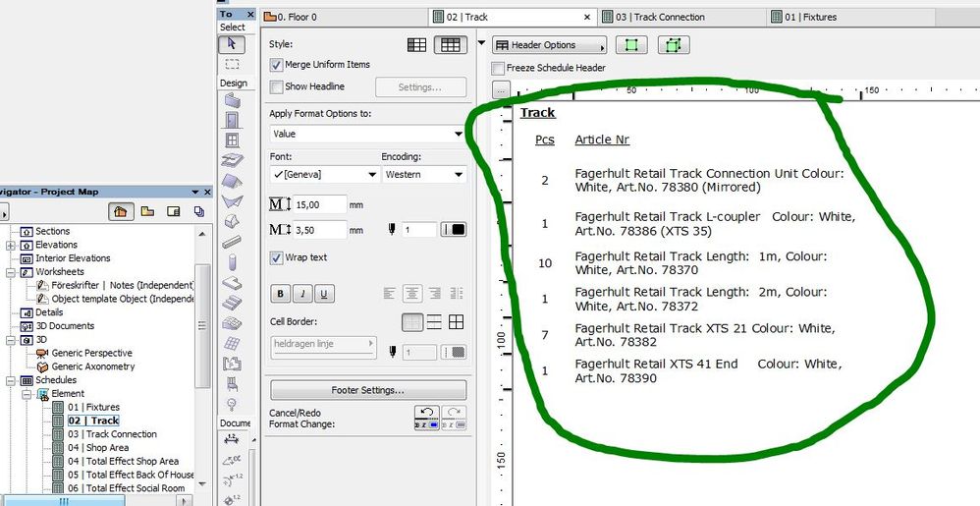Activate the Curtain Wall tool
The width and height of the screenshot is (980, 506).
click(232, 343)
